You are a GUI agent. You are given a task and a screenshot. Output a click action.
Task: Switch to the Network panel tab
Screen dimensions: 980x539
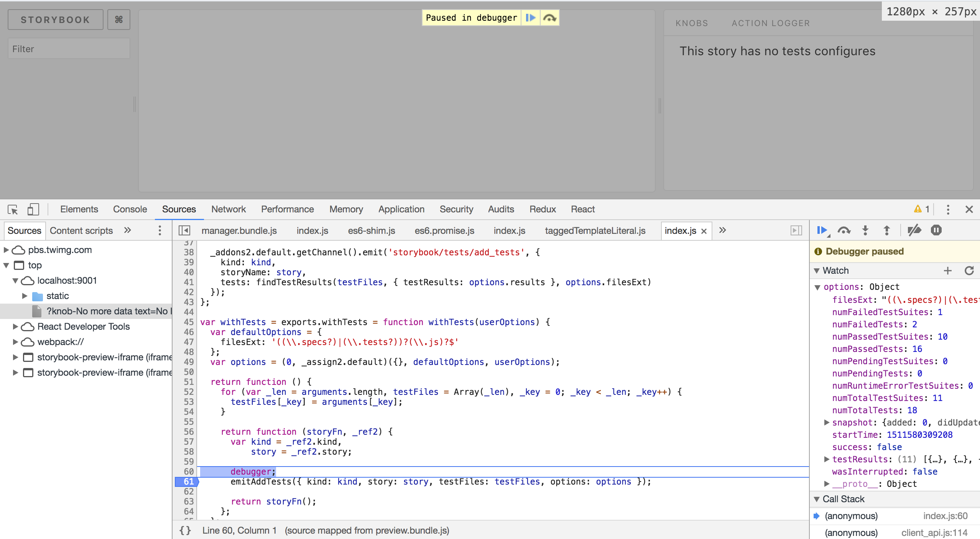(x=229, y=209)
